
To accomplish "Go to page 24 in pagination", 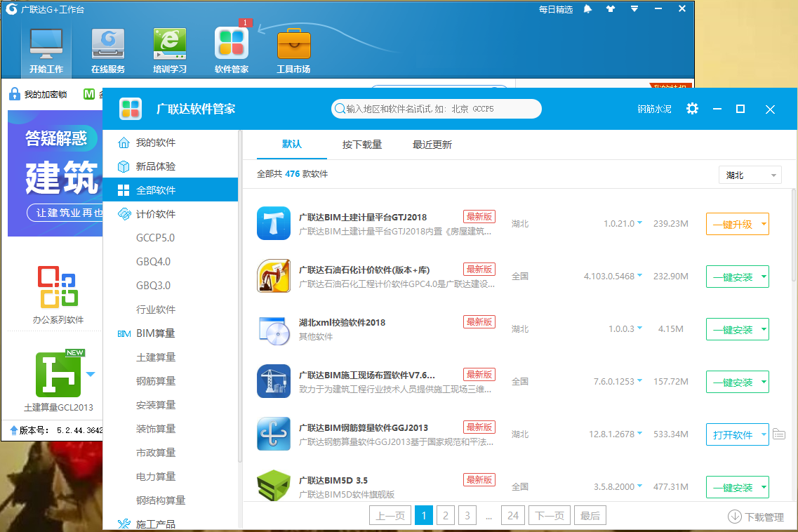I will point(513,516).
